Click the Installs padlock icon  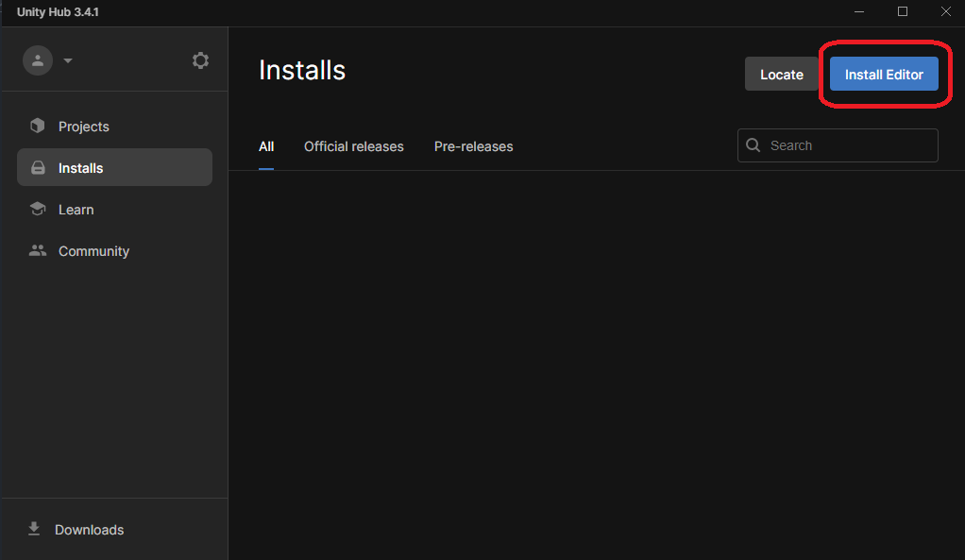point(36,167)
